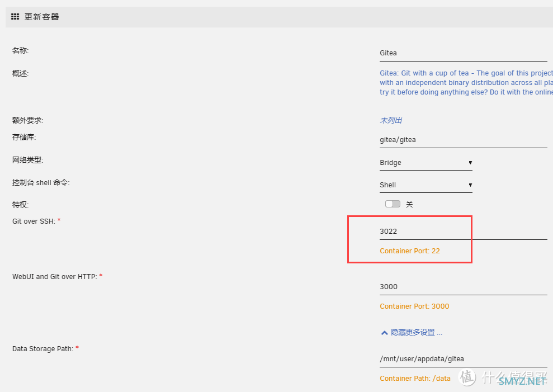The width and height of the screenshot is (553, 392).
Task: Edit the 存储库 field gitea/gitea
Action: (x=464, y=140)
